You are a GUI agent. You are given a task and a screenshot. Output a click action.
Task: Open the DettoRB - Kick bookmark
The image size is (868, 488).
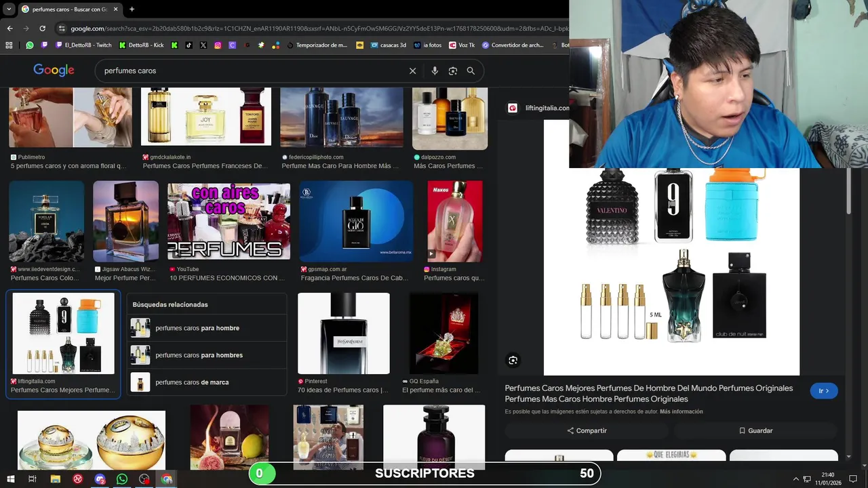141,45
